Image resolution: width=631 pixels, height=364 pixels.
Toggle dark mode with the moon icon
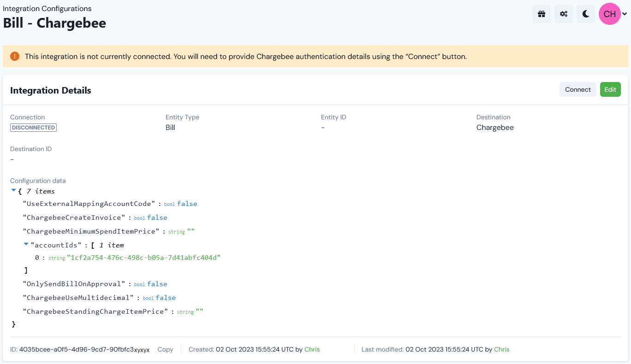[586, 14]
